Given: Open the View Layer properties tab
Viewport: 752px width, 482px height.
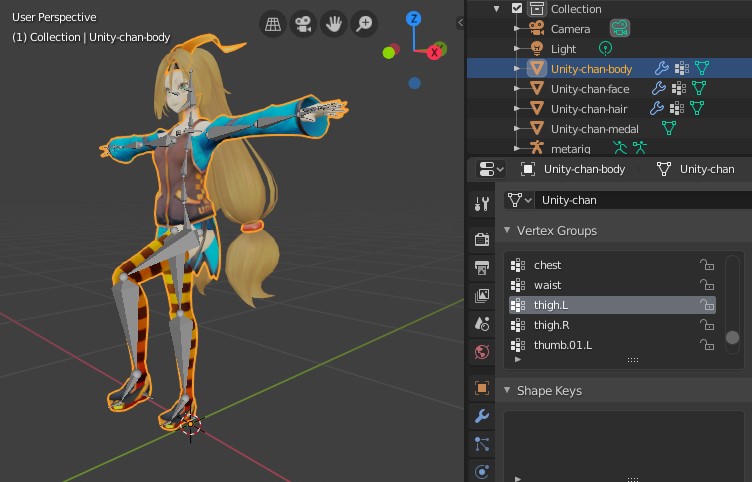Looking at the screenshot, I should click(x=482, y=295).
